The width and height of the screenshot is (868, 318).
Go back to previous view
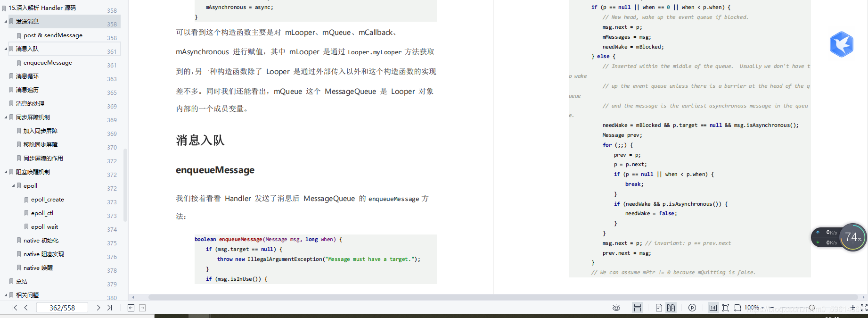[x=131, y=308]
